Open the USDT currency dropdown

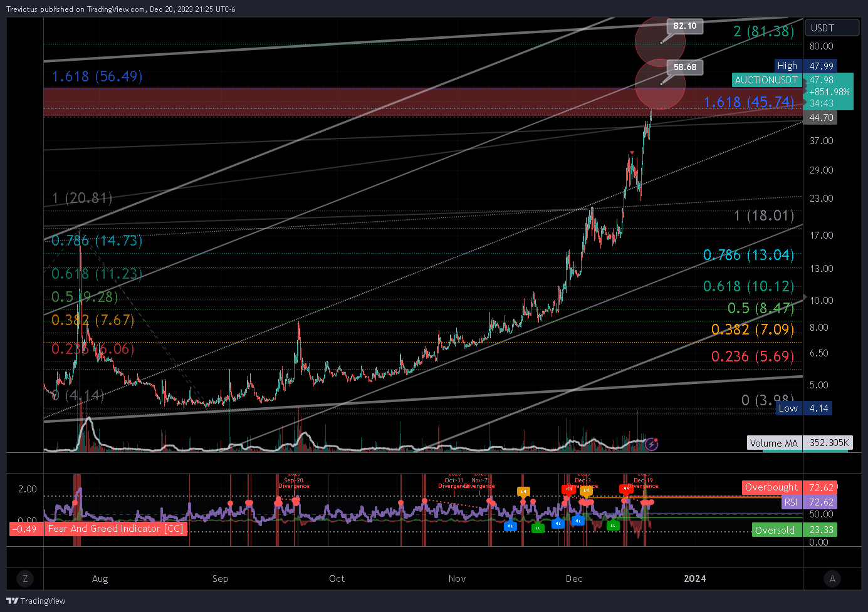point(832,28)
